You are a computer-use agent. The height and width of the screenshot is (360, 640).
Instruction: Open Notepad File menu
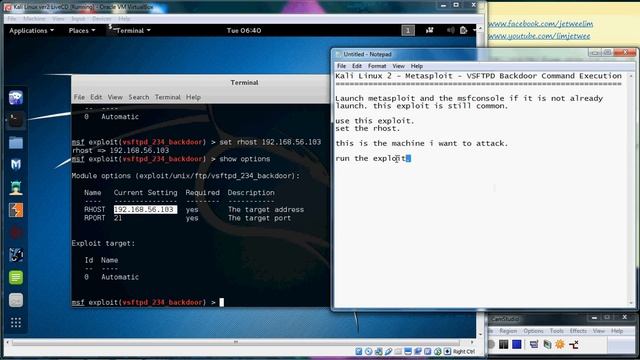(x=341, y=66)
